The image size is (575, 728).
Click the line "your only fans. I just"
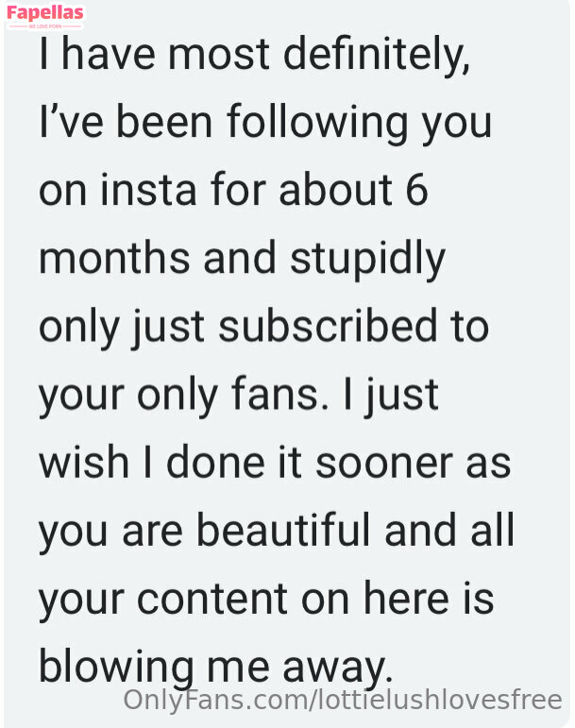tap(239, 394)
